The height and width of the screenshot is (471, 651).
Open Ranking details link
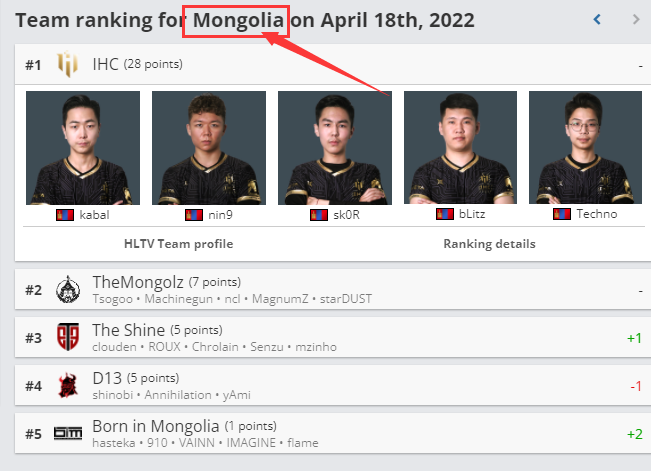tap(489, 244)
